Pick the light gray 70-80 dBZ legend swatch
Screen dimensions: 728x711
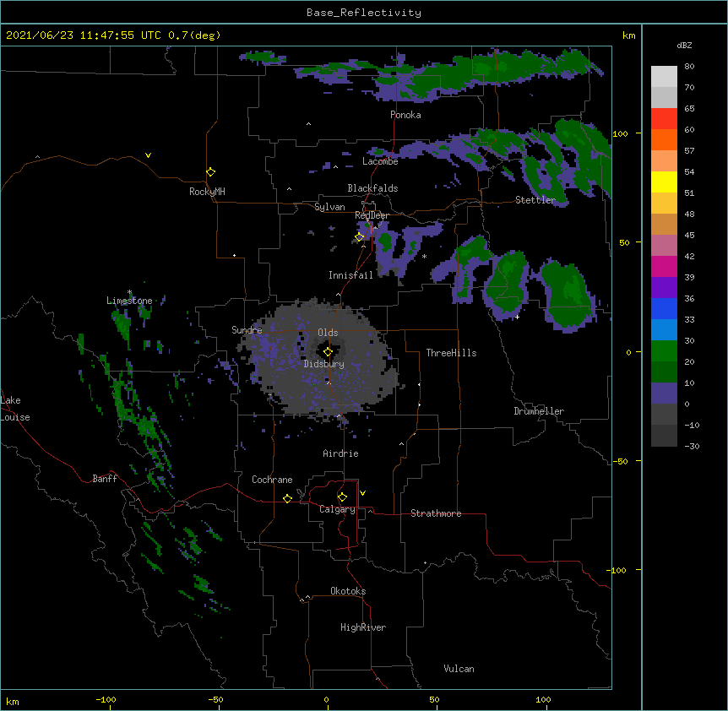click(x=664, y=77)
